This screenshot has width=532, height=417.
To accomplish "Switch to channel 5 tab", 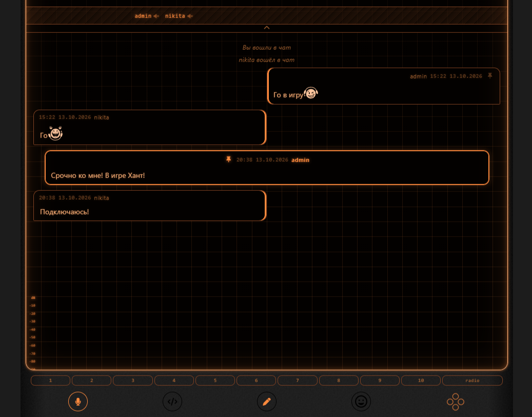I will click(215, 381).
